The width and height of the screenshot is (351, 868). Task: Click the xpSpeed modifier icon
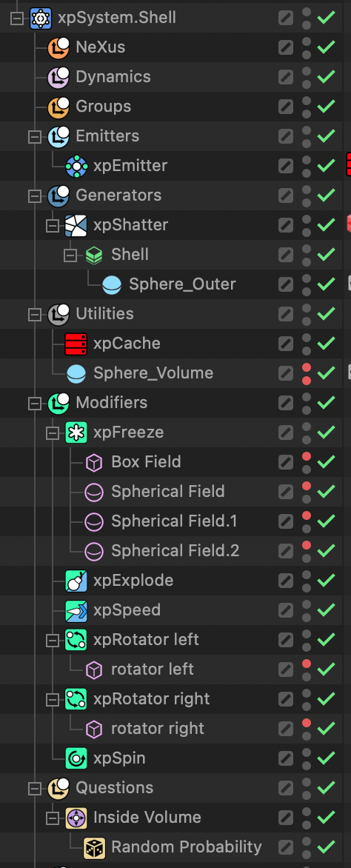tap(76, 610)
